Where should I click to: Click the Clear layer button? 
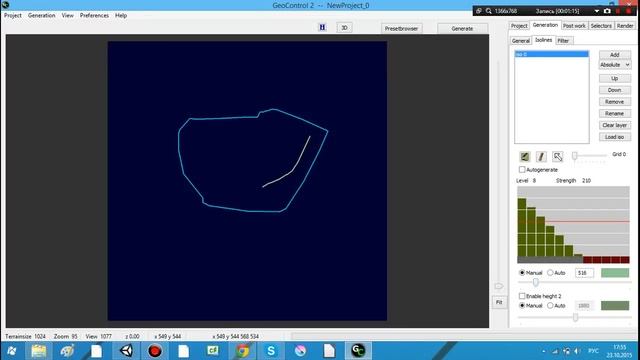point(615,125)
